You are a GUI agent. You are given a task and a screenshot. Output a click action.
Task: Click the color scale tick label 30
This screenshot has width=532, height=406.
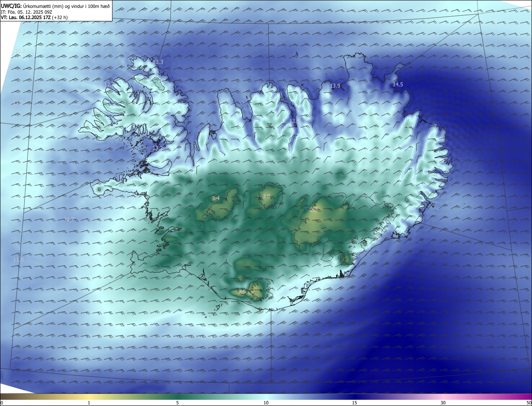(x=443, y=403)
